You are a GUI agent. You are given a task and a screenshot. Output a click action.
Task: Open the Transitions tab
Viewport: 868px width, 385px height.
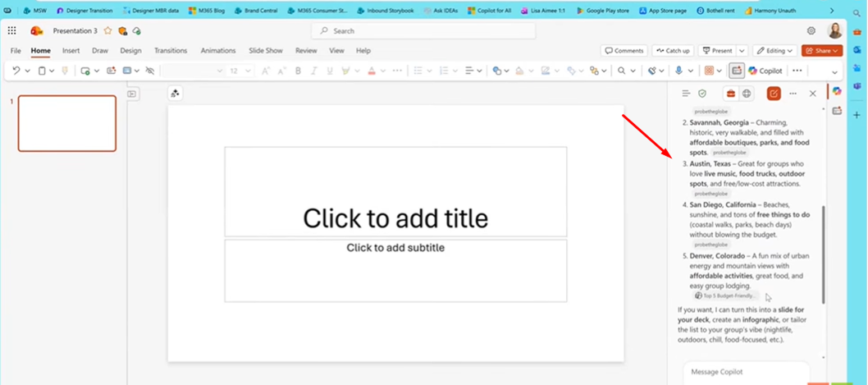pyautogui.click(x=171, y=51)
